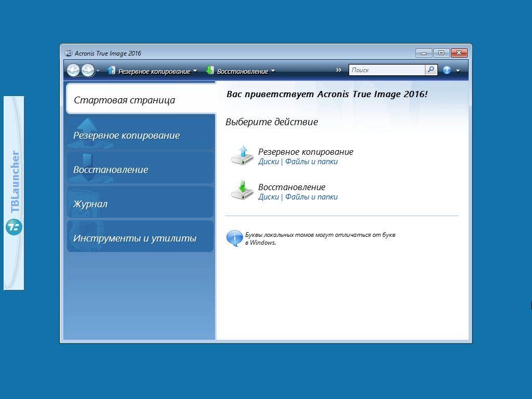This screenshot has height=399, width=532.
Task: Close the Acronis True Image window
Action: pyautogui.click(x=459, y=53)
